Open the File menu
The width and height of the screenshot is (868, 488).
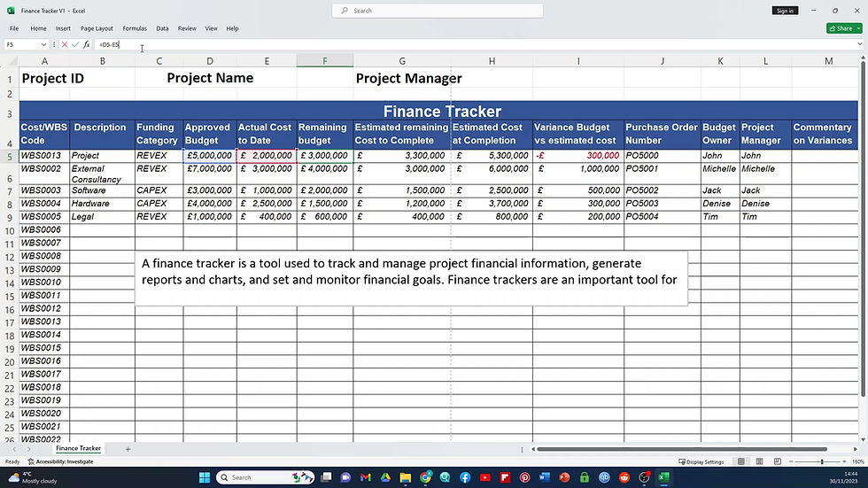(x=14, y=28)
